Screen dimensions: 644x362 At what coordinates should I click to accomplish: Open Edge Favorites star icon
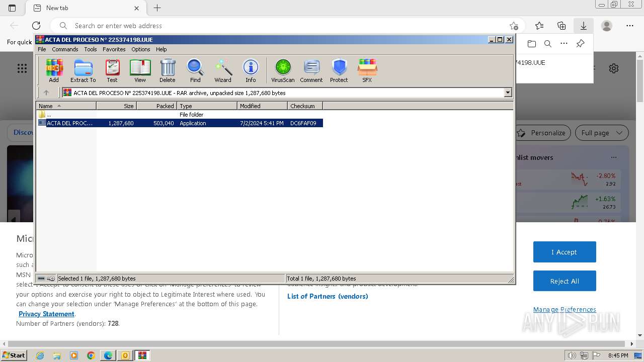tap(539, 26)
